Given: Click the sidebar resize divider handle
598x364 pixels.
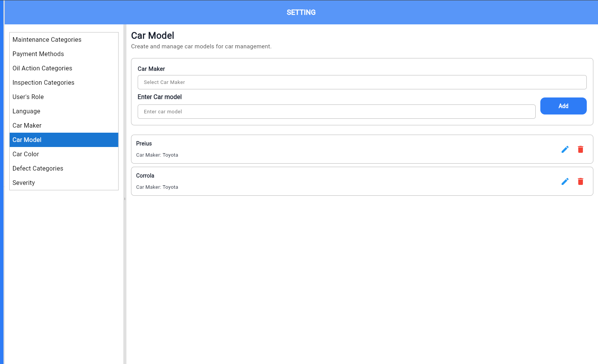Looking at the screenshot, I should pos(125,199).
